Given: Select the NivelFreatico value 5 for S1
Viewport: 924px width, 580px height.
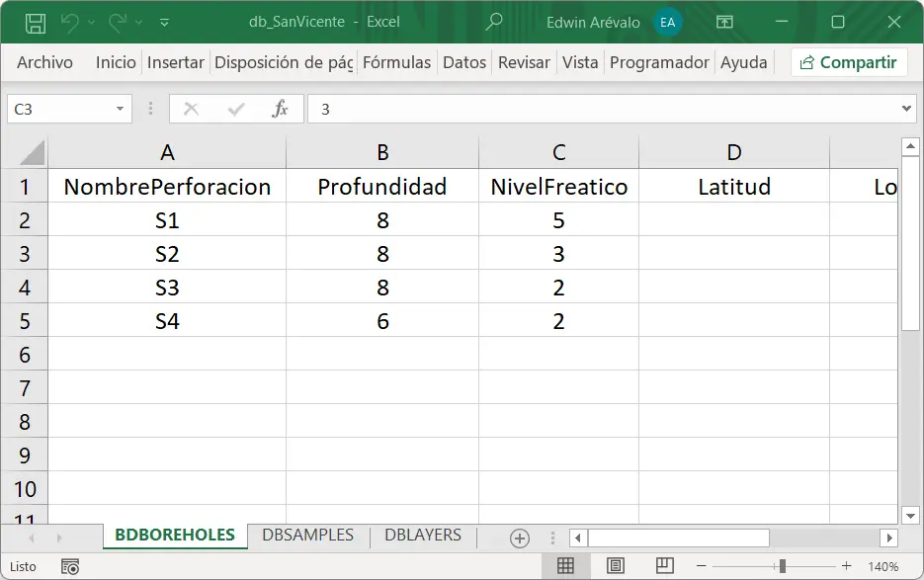Looking at the screenshot, I should 558,220.
